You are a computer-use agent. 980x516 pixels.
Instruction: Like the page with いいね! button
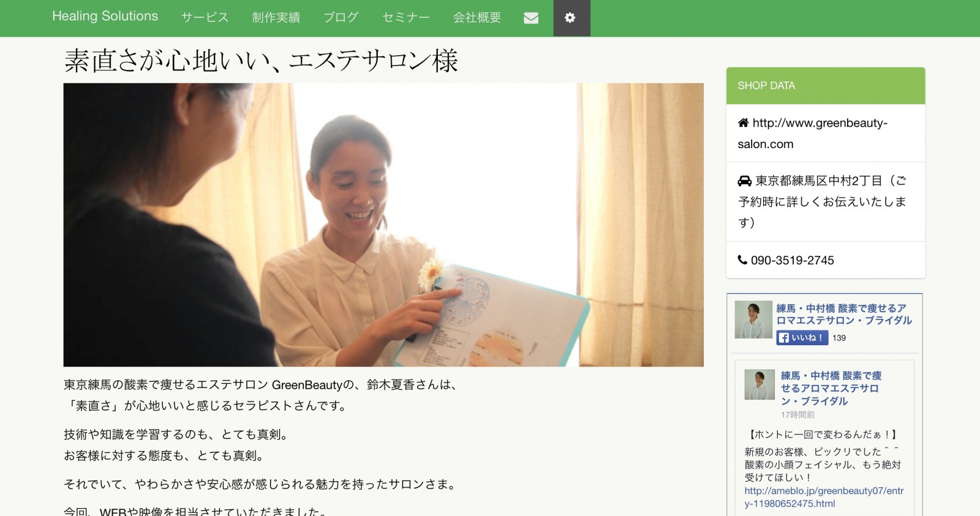pyautogui.click(x=802, y=338)
